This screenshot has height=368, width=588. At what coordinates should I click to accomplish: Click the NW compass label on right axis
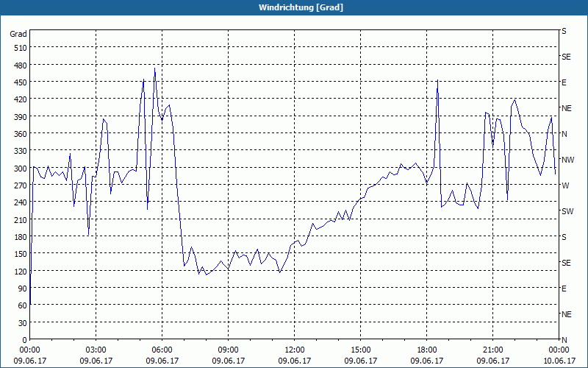[x=567, y=160]
